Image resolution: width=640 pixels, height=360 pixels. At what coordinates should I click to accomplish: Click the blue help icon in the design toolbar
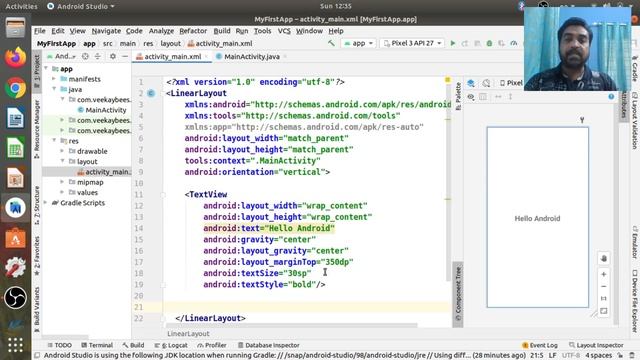click(611, 97)
